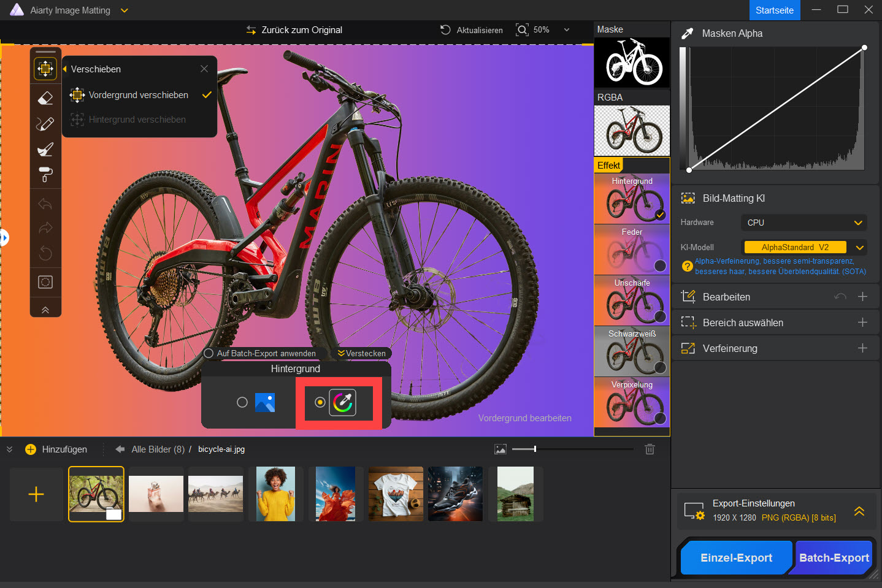Screen dimensions: 882x588
Task: Apply the Feder effect
Action: pyautogui.click(x=632, y=250)
